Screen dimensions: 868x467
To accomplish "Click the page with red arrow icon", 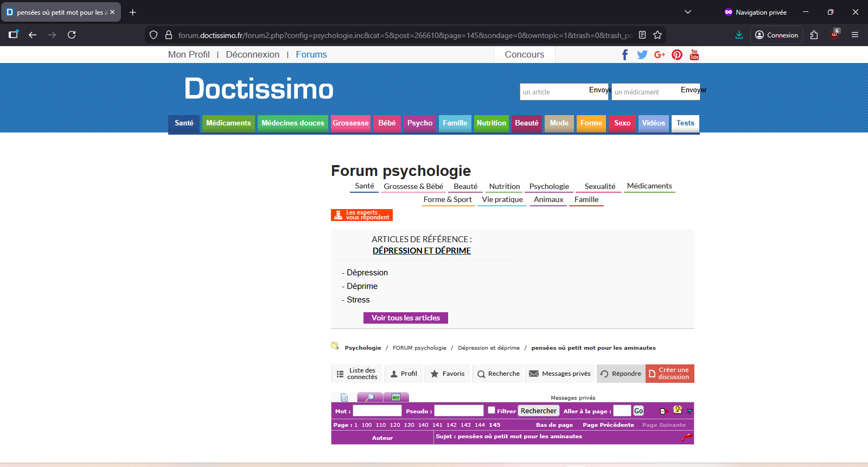I will click(x=663, y=411).
